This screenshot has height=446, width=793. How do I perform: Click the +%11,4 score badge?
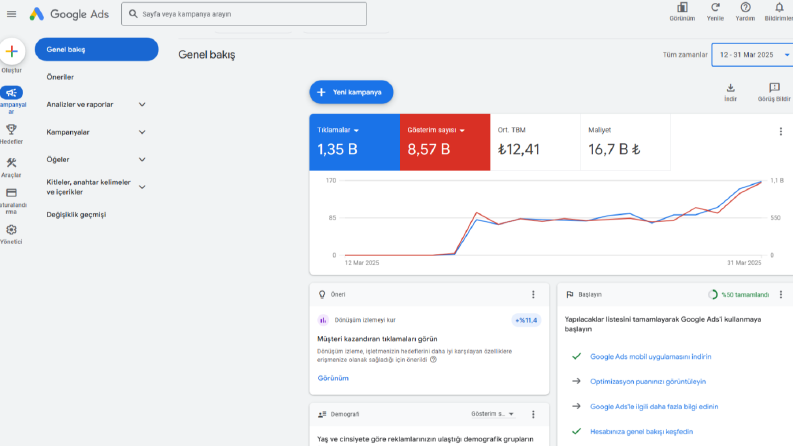coord(526,320)
